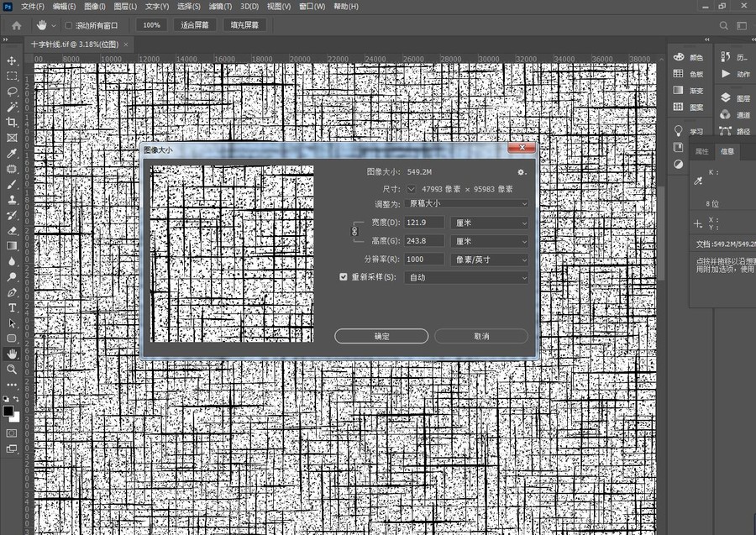This screenshot has height=535, width=756.
Task: Select the Rectangular Marquee tool
Action: (12, 76)
